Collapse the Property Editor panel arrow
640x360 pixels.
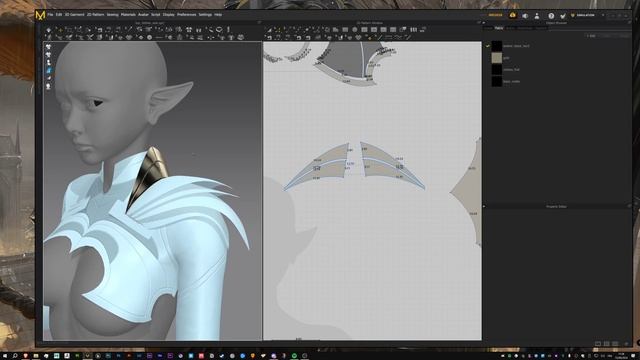484,207
